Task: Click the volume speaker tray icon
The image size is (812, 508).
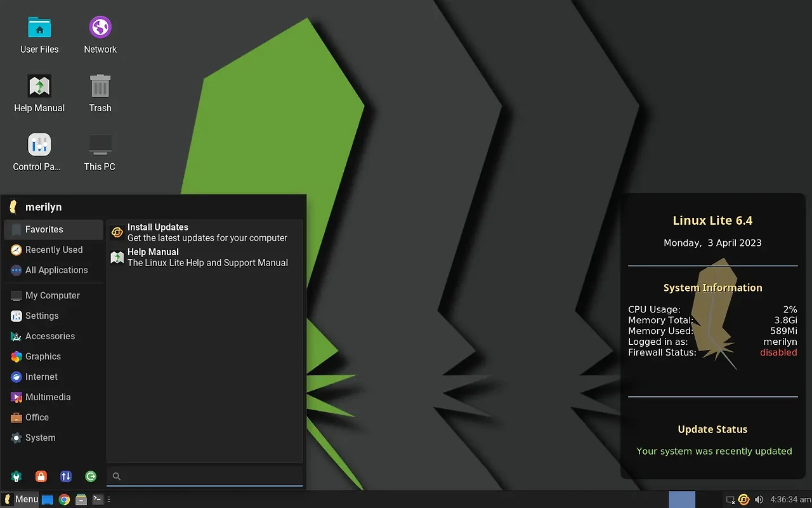Action: (759, 500)
